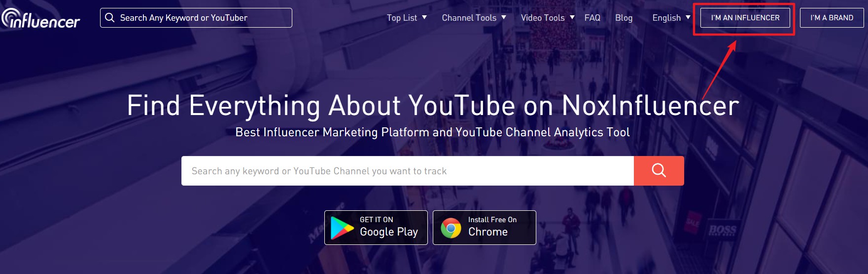Screen dimensions: 868x274
Task: Click the magnifier icon in top search box
Action: [110, 18]
